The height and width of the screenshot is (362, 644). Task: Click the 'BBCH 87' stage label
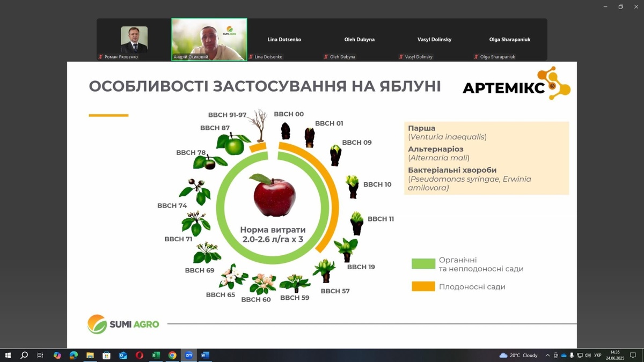point(215,128)
